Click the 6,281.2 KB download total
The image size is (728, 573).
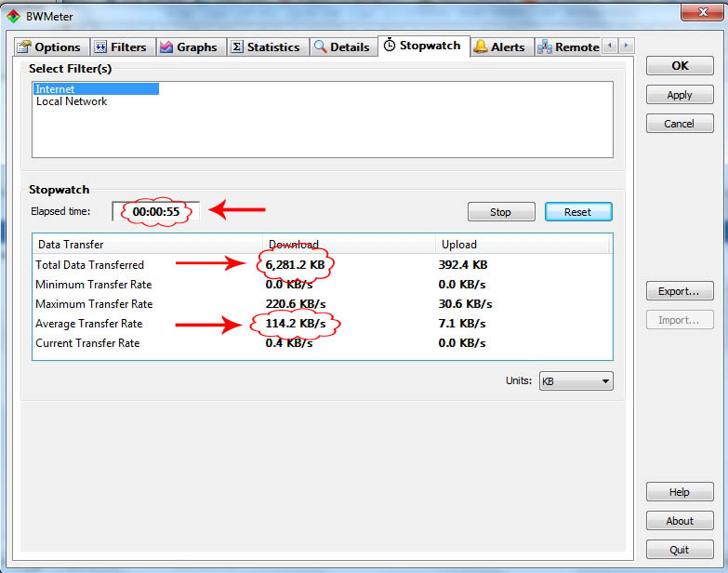(296, 265)
